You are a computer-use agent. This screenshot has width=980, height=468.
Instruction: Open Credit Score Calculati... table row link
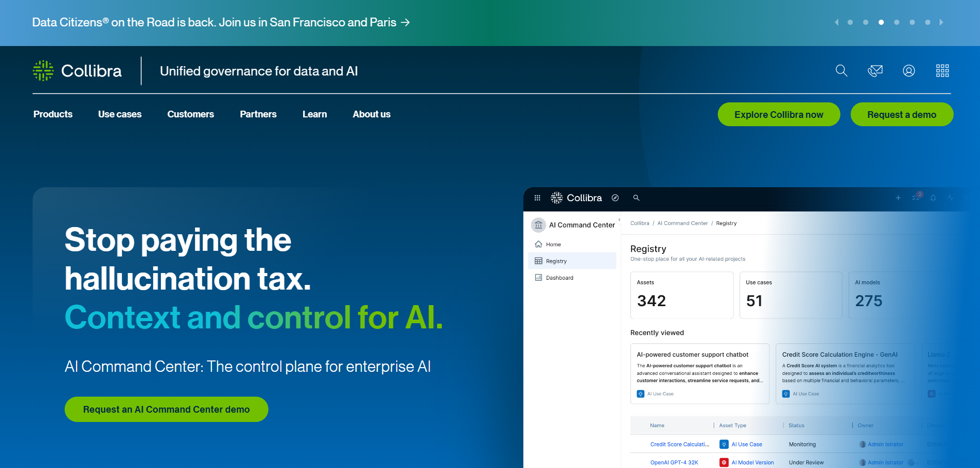680,444
